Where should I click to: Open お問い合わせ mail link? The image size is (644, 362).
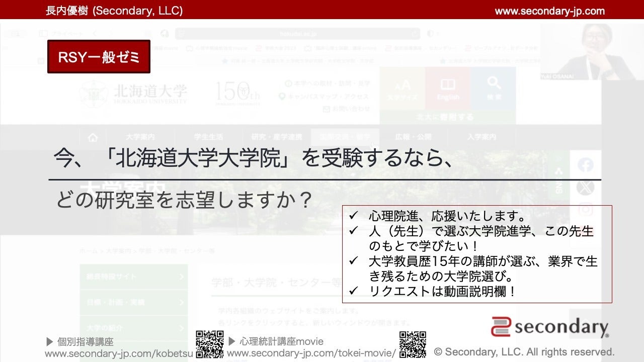pyautogui.click(x=347, y=109)
